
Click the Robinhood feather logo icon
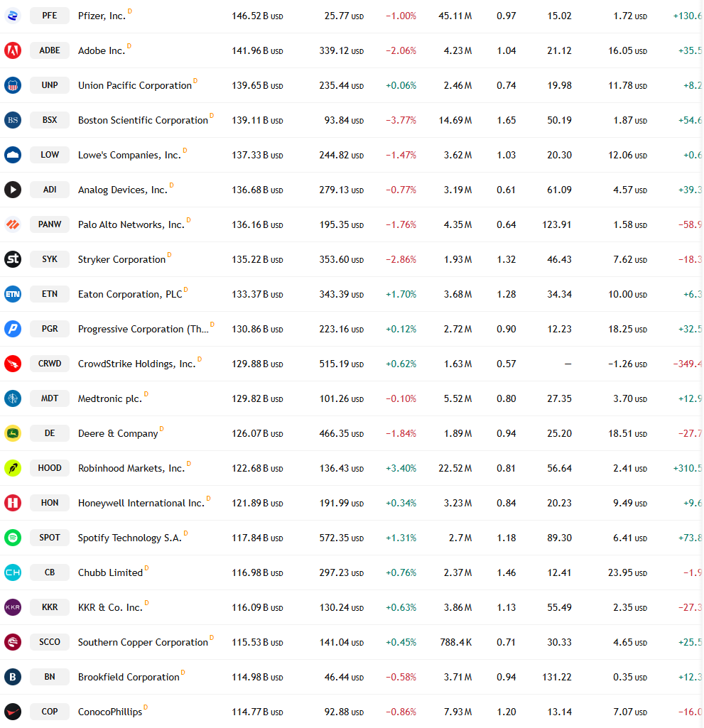click(x=13, y=468)
